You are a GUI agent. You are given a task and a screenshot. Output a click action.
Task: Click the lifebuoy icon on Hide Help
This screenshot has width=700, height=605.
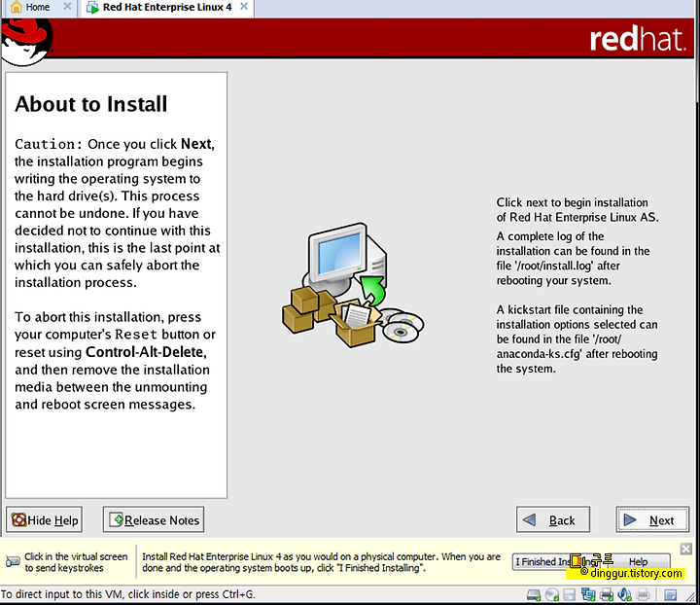point(18,519)
